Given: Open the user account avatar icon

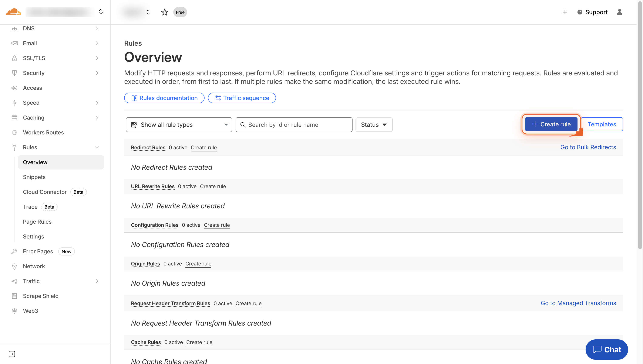Looking at the screenshot, I should [620, 12].
